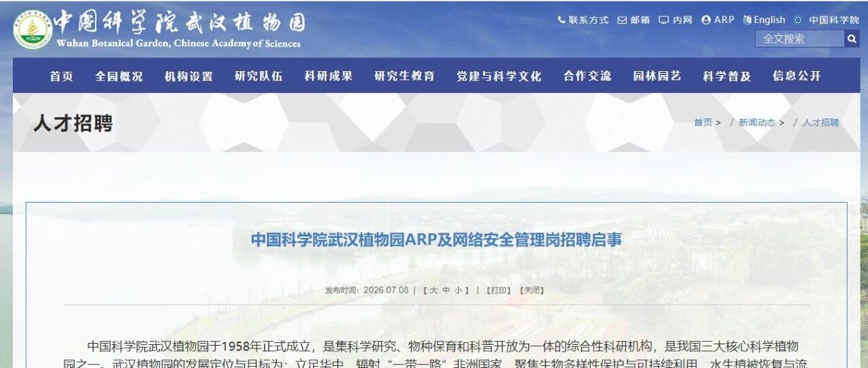Open the 全园概况 menu
Screen dimensions: 868x368
119,76
